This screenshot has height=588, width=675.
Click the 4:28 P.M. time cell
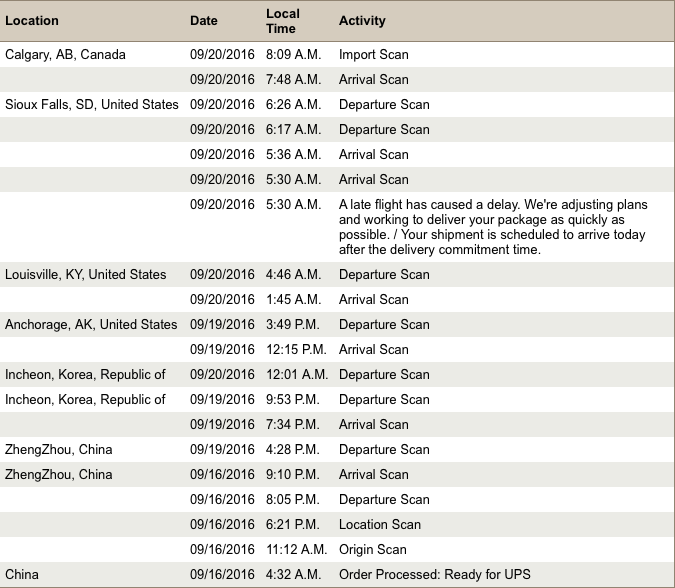[x=293, y=449]
